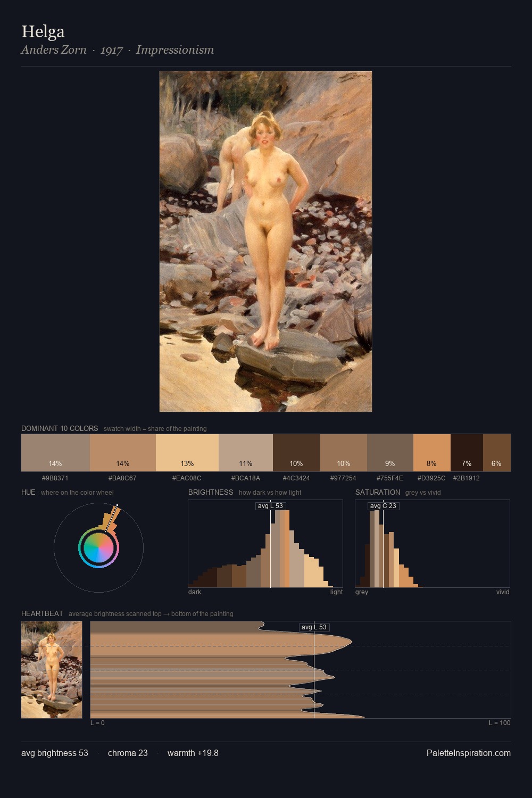
Task: Click the 'avg C 23' saturation label
Action: click(383, 506)
